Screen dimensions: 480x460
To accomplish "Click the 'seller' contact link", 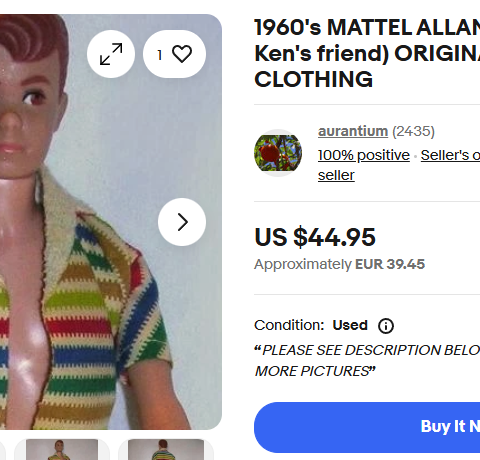I will [x=336, y=175].
